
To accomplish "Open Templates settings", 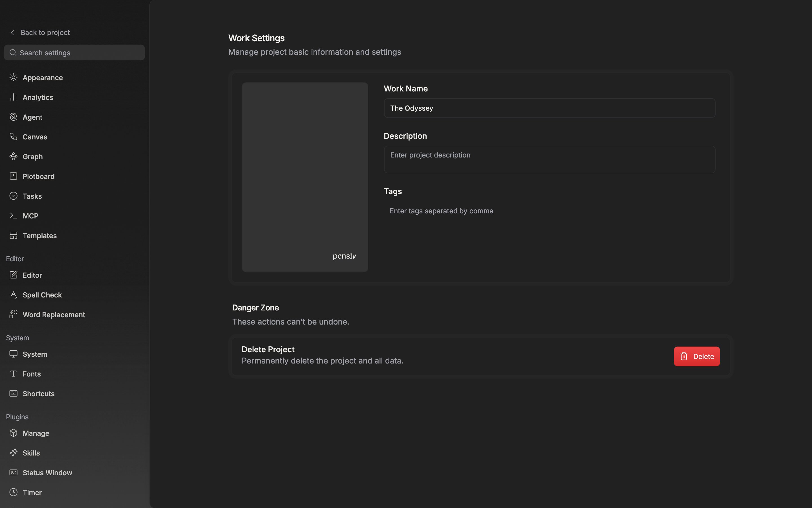I will pos(74,236).
